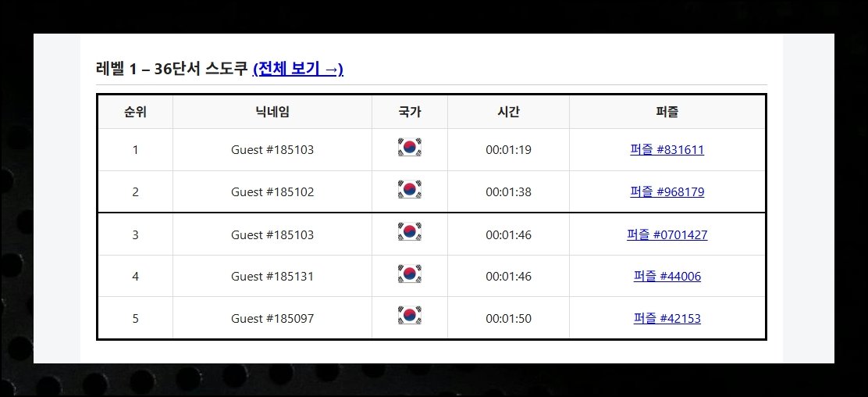
Task: Click the Korean flag beside Guest #185131
Action: coord(410,274)
